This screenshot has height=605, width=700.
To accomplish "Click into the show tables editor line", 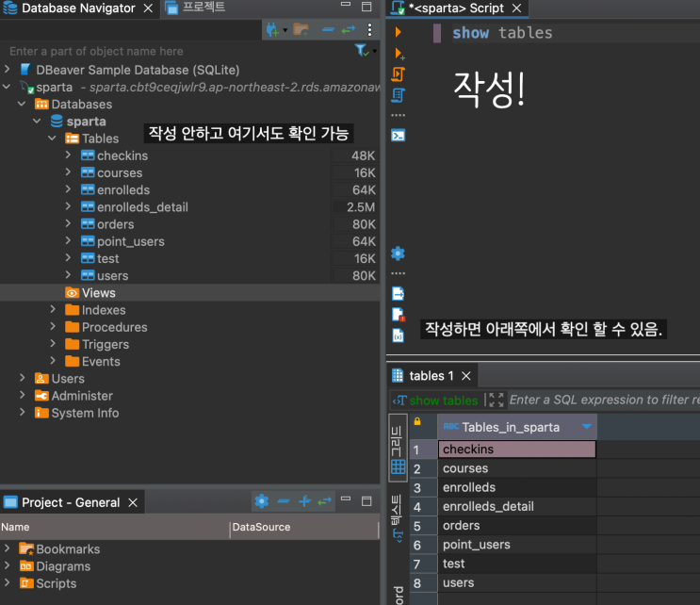I will point(502,33).
